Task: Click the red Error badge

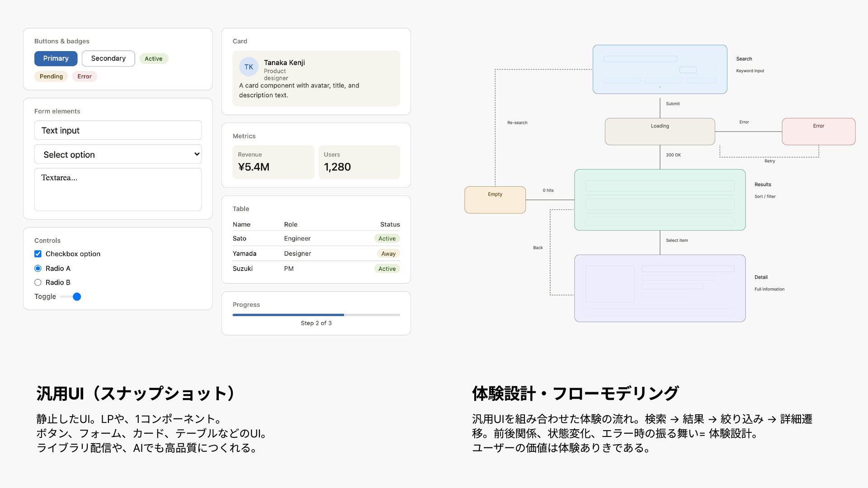Action: (x=84, y=76)
